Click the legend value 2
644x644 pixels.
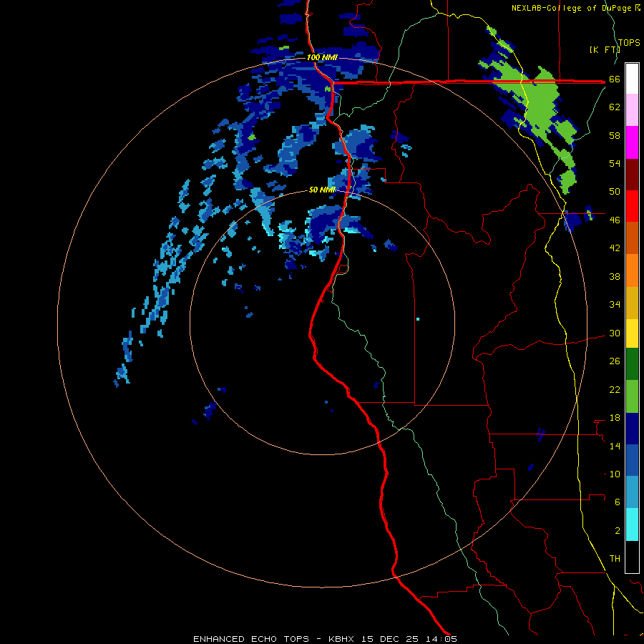[618, 531]
